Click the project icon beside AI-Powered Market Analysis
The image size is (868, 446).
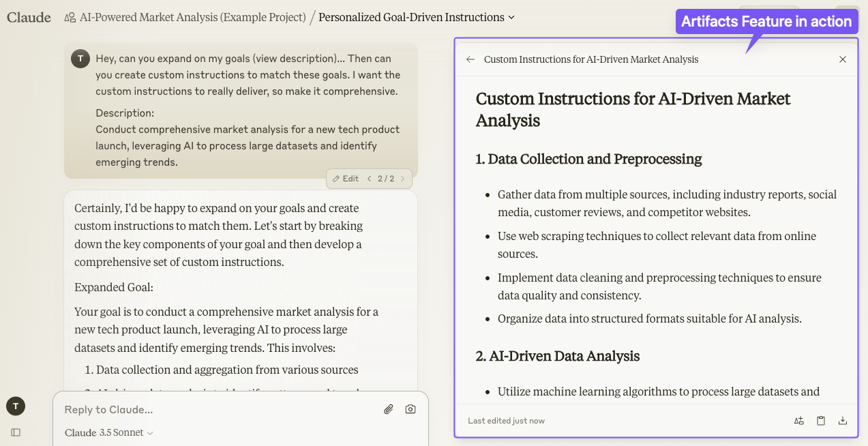pyautogui.click(x=70, y=18)
